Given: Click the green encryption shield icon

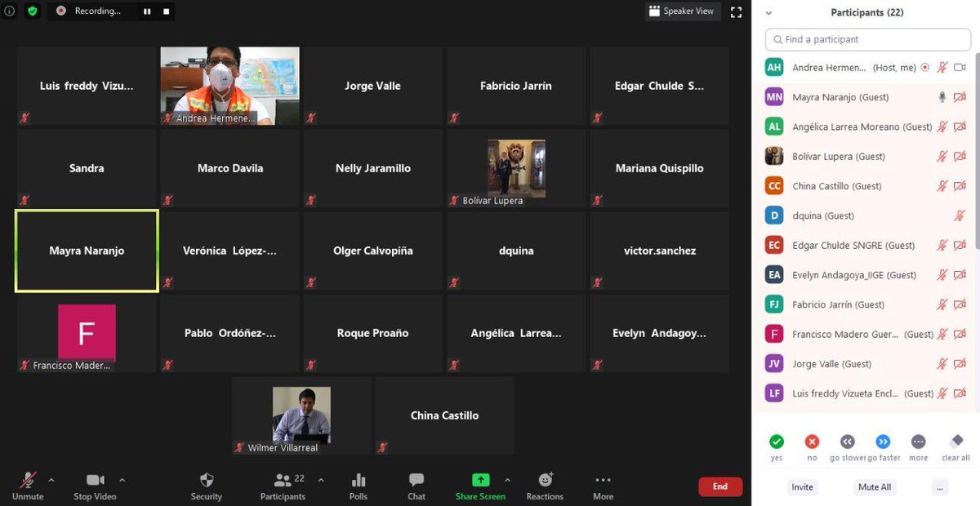Looking at the screenshot, I should click(33, 11).
